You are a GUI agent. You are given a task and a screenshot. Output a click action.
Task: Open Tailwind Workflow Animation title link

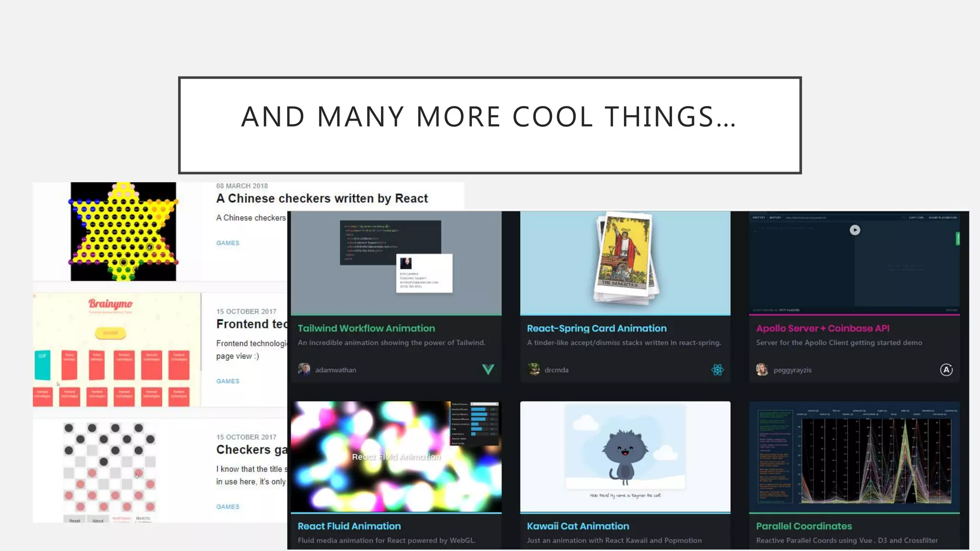pos(366,329)
